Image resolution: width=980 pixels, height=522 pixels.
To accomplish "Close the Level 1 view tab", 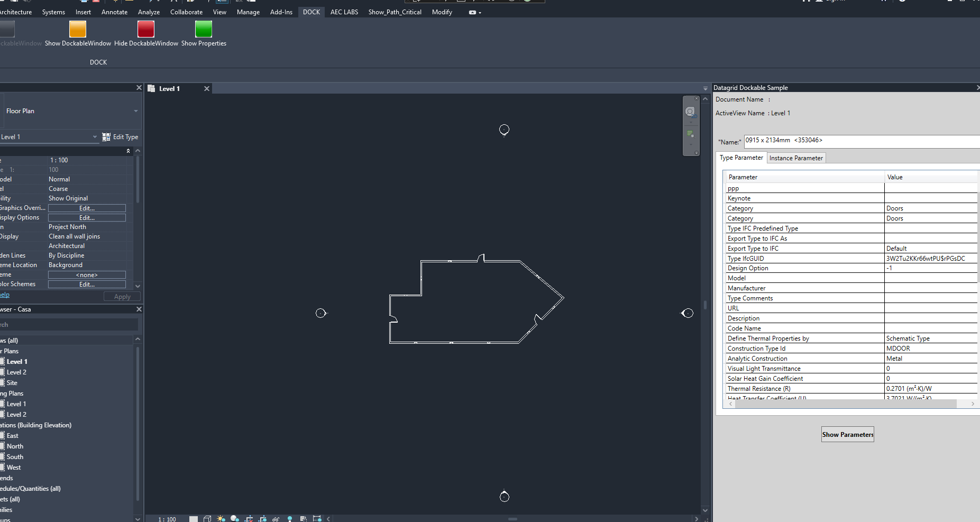I will 207,89.
